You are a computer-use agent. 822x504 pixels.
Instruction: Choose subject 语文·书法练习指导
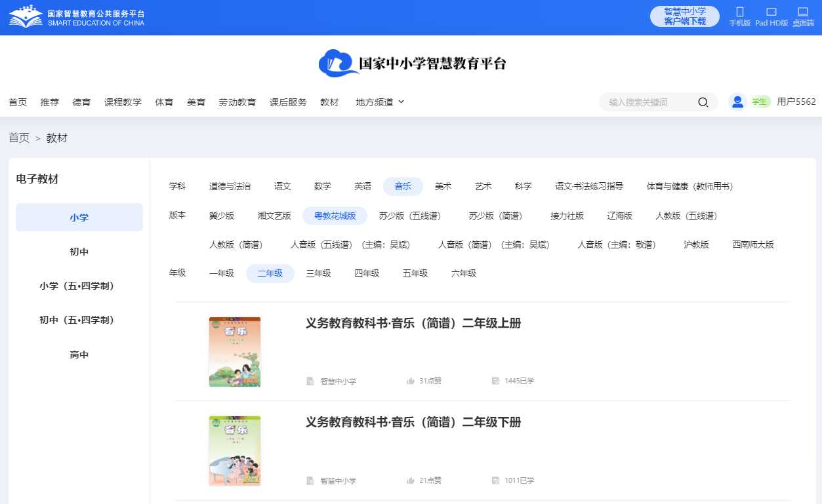click(589, 186)
